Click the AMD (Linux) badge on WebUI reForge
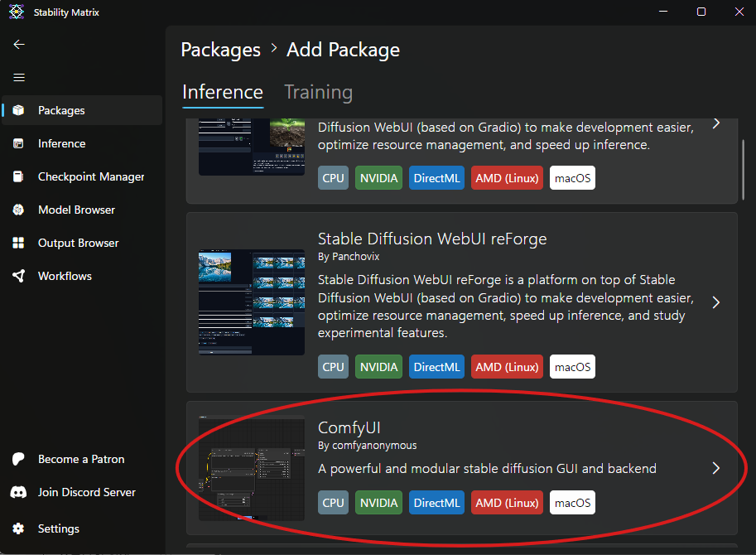Image resolution: width=756 pixels, height=555 pixels. pyautogui.click(x=508, y=367)
